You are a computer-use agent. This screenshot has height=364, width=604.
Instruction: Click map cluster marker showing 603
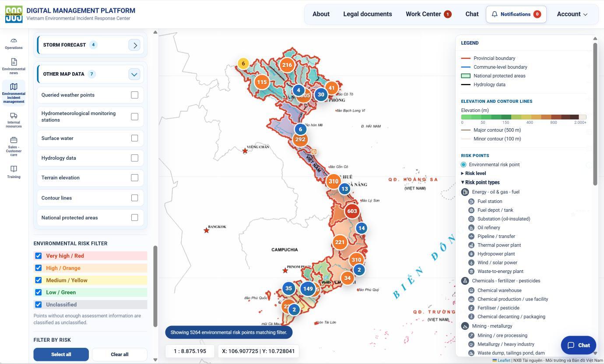pos(352,211)
